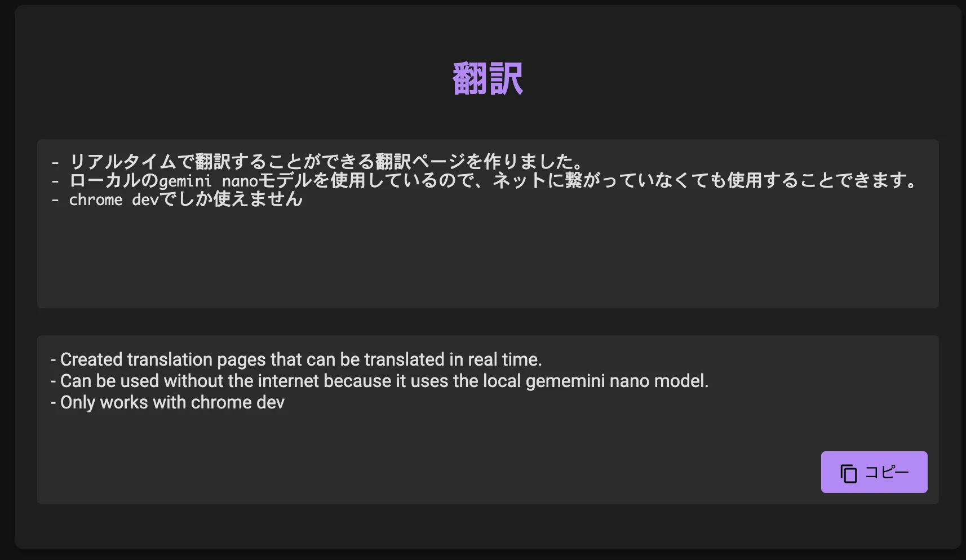
Task: Click the output panel's bottom edge
Action: click(485, 503)
